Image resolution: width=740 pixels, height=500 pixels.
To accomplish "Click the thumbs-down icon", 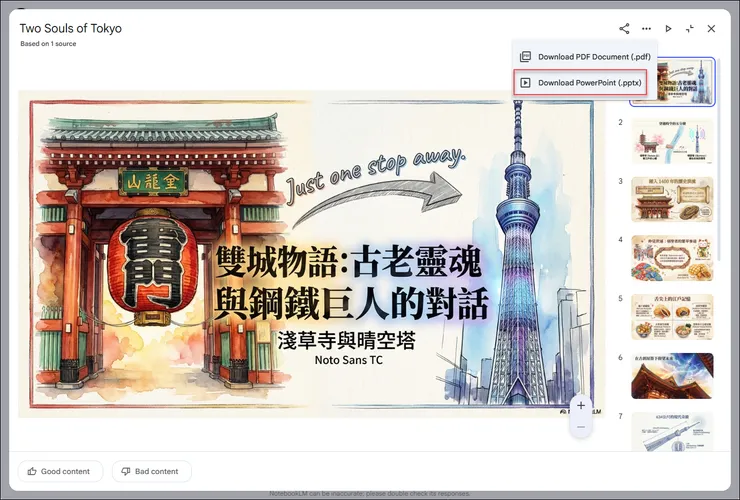I will point(126,471).
